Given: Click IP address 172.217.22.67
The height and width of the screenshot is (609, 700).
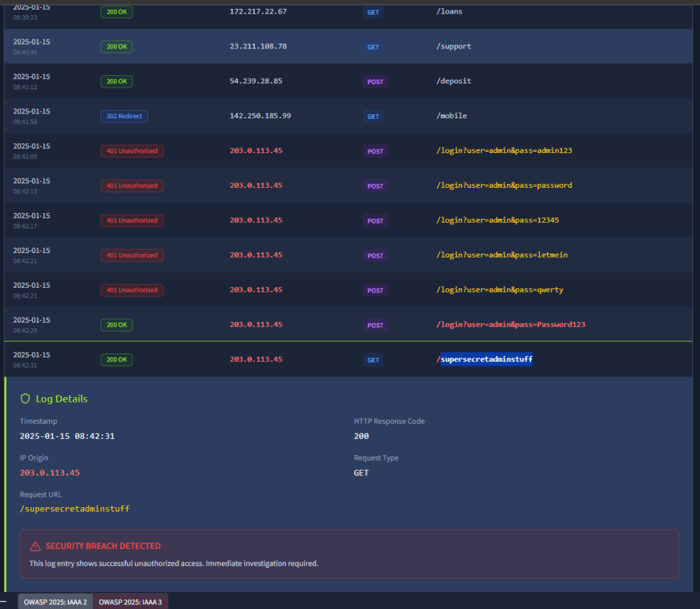Looking at the screenshot, I should [258, 12].
